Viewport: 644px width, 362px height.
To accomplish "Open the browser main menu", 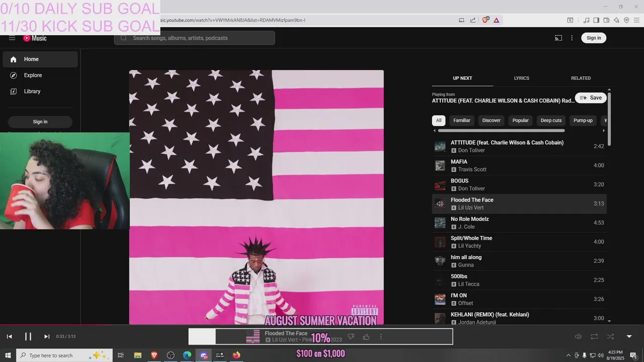I will (636, 20).
